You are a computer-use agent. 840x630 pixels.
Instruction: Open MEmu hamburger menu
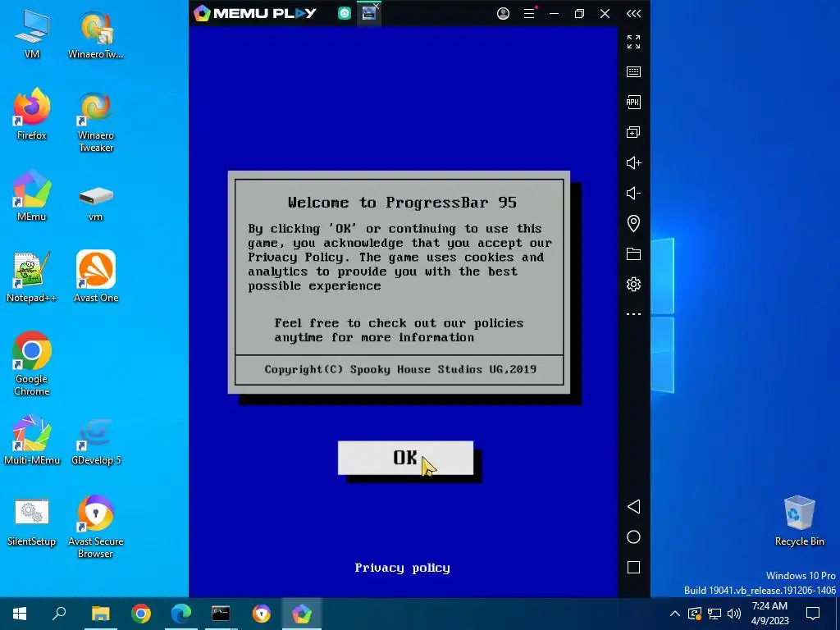coord(529,13)
